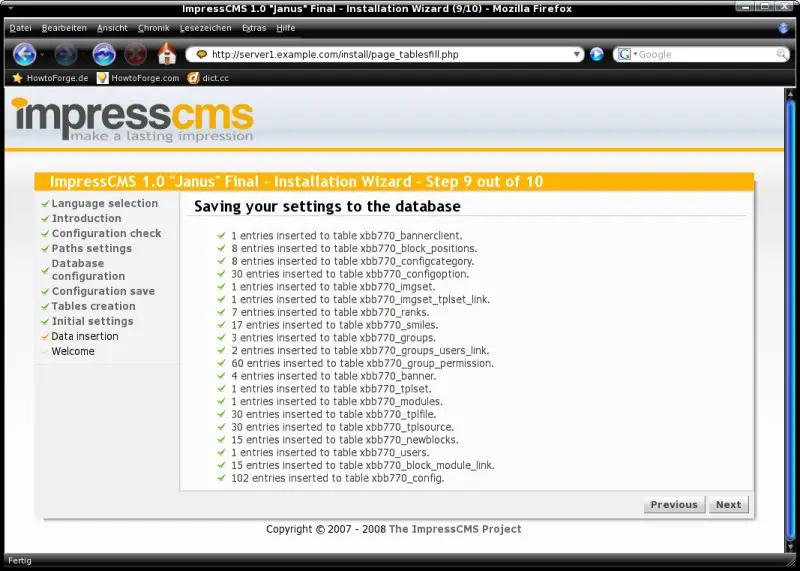The width and height of the screenshot is (800, 571).
Task: Click the xbb770_block_positions entry line
Action: point(354,249)
